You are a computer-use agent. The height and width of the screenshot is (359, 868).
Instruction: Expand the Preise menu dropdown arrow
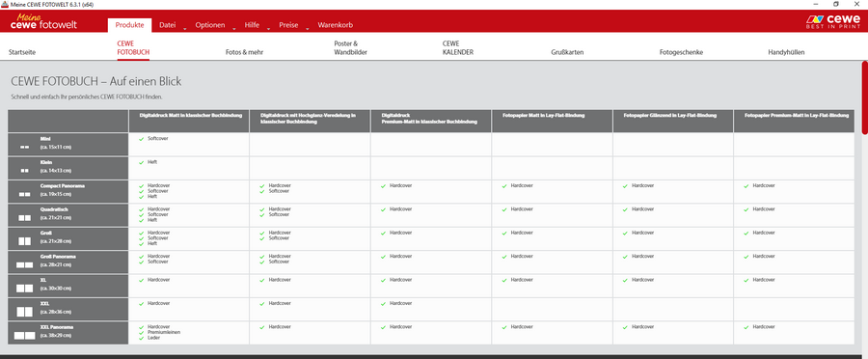(308, 28)
